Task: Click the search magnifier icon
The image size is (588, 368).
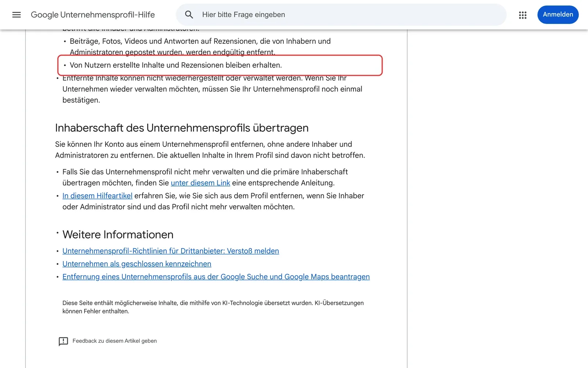Action: [189, 15]
